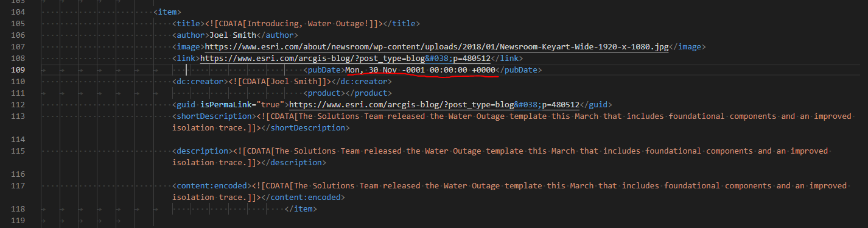The image size is (868, 228).
Task: Click line number 116 on the blank line
Action: coord(18,174)
